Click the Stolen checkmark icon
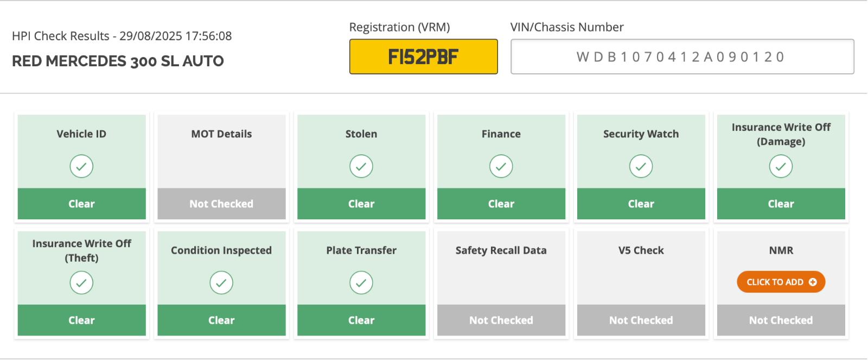The width and height of the screenshot is (868, 361). click(361, 166)
